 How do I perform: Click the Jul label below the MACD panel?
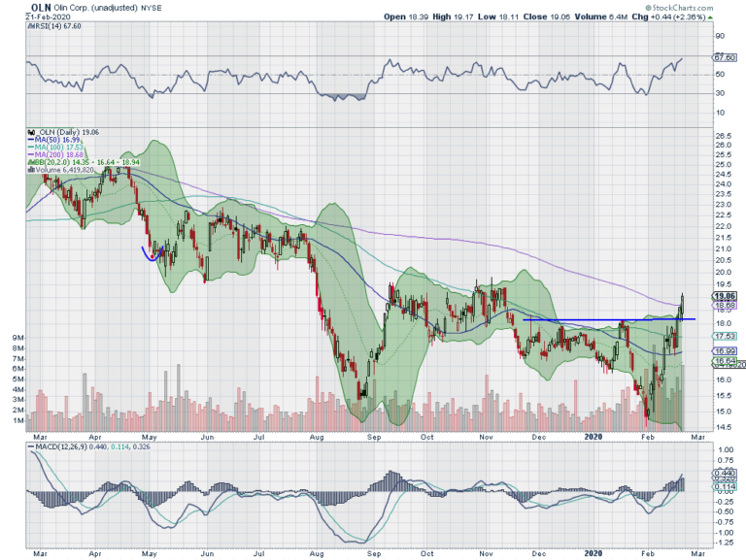[x=258, y=553]
